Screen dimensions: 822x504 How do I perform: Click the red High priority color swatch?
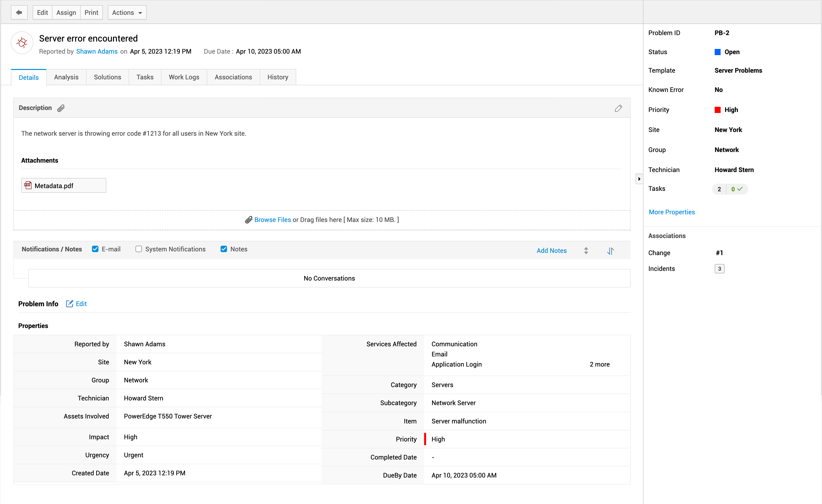click(x=718, y=110)
